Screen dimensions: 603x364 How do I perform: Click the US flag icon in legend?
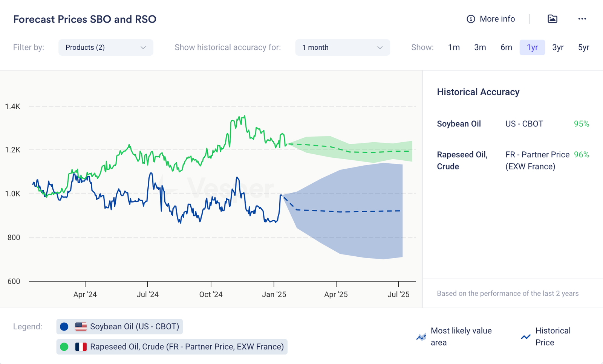click(81, 327)
